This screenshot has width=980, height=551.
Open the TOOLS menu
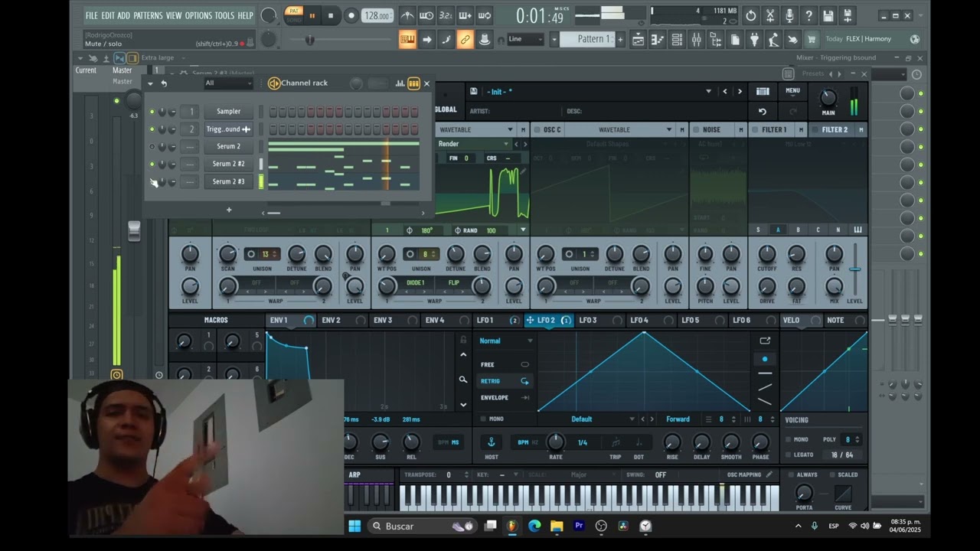click(224, 15)
